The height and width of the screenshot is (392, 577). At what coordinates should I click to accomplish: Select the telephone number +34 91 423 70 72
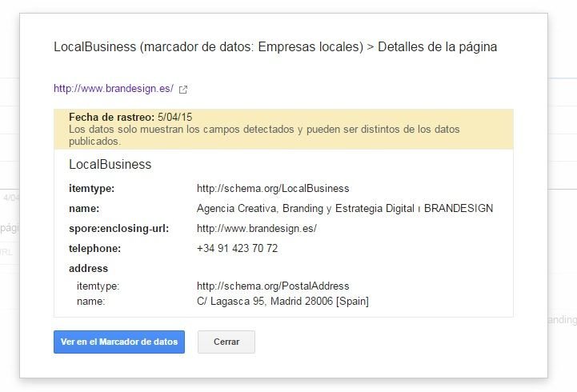237,249
